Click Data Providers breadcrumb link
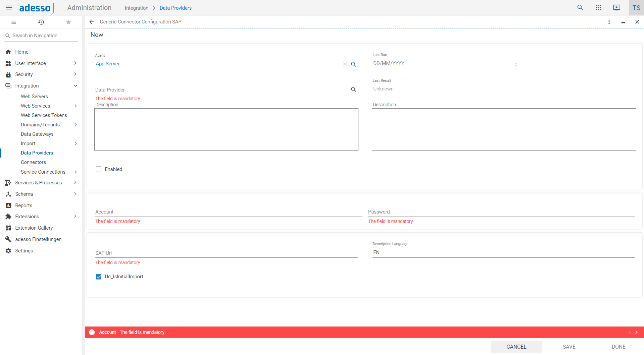This screenshot has height=355, width=644. (176, 8)
